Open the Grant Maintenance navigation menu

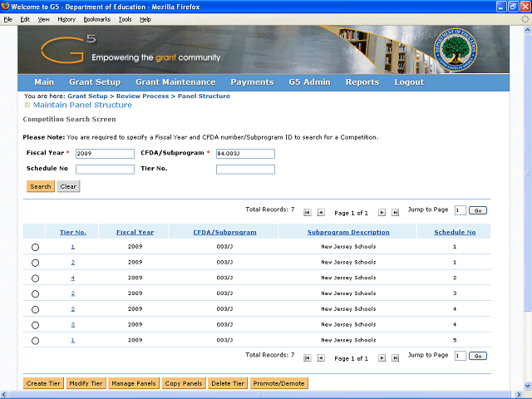tap(175, 82)
